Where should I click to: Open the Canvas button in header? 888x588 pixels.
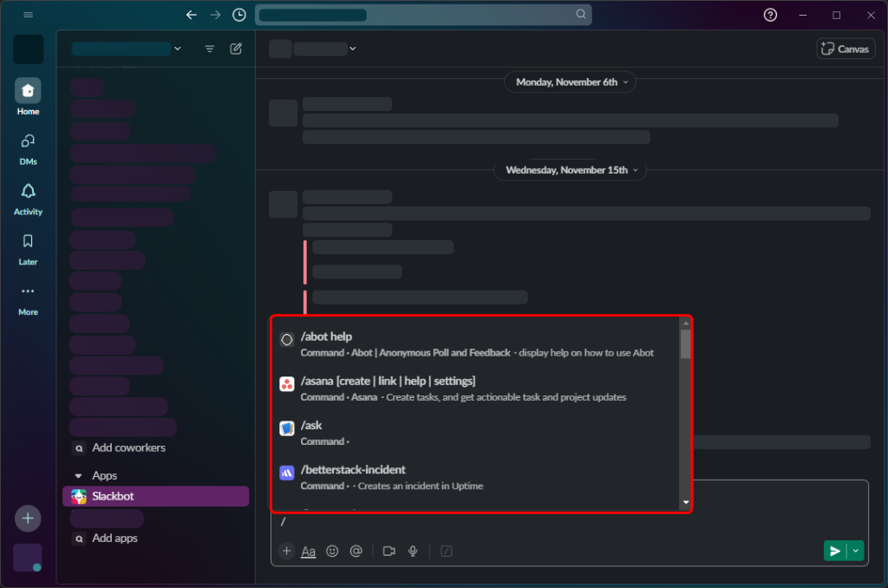coord(846,49)
